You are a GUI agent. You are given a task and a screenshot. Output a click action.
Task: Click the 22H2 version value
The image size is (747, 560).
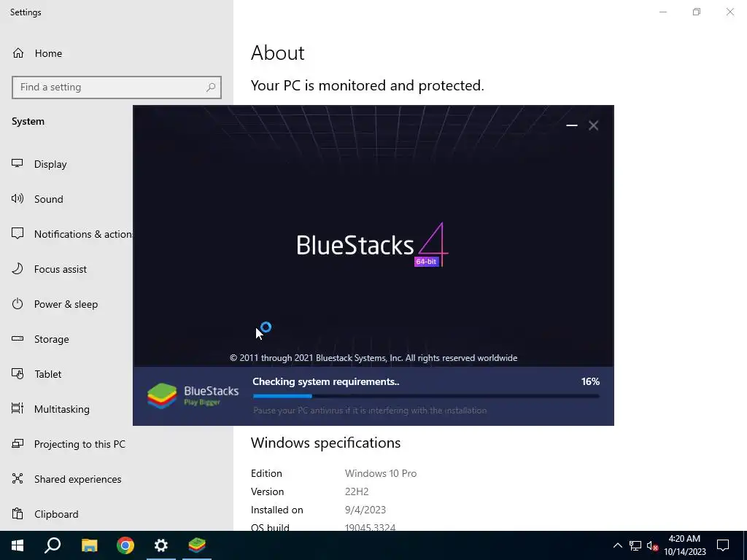click(x=357, y=491)
